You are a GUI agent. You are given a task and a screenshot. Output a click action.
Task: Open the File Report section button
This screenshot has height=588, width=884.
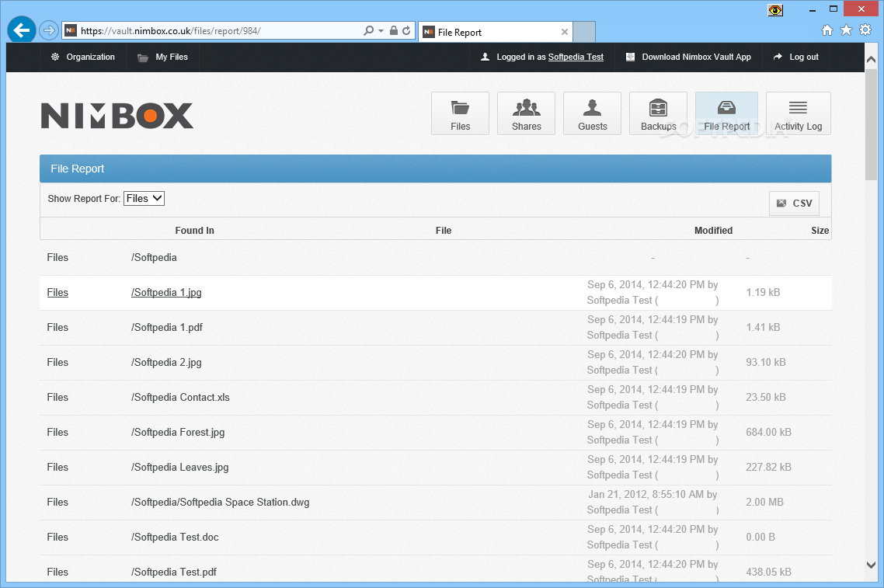[x=727, y=113]
